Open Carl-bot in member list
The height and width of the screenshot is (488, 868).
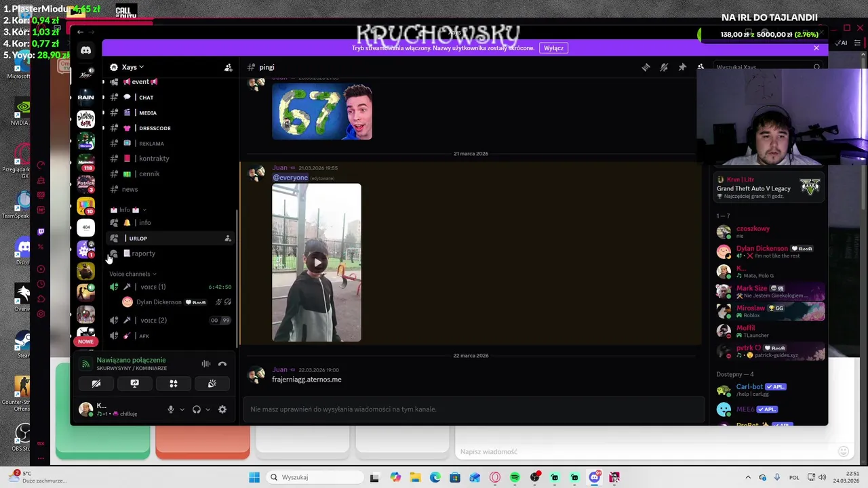(770, 390)
